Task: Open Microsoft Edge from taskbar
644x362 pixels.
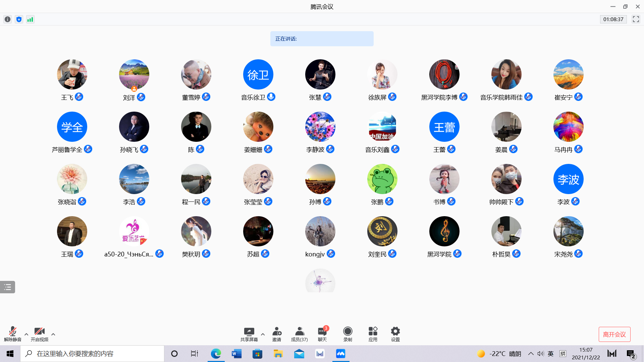Action: (216, 354)
